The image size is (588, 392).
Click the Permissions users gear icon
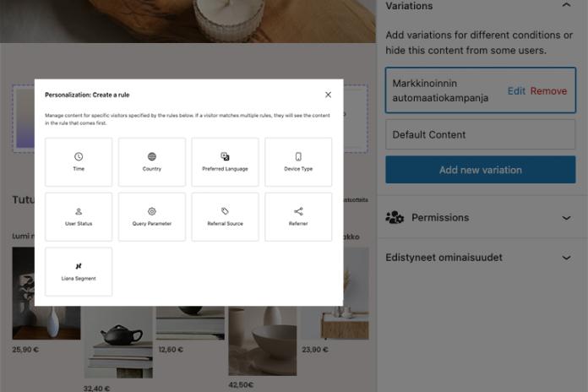point(395,217)
